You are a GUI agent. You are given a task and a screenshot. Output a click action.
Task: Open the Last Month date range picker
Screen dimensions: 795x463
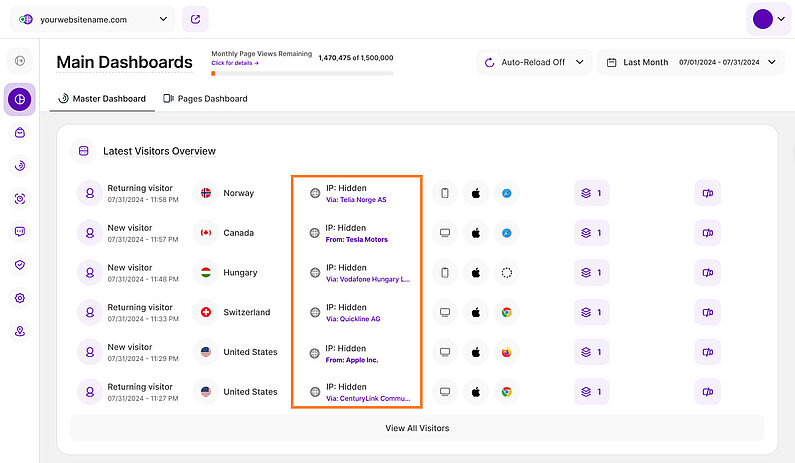[x=691, y=62]
